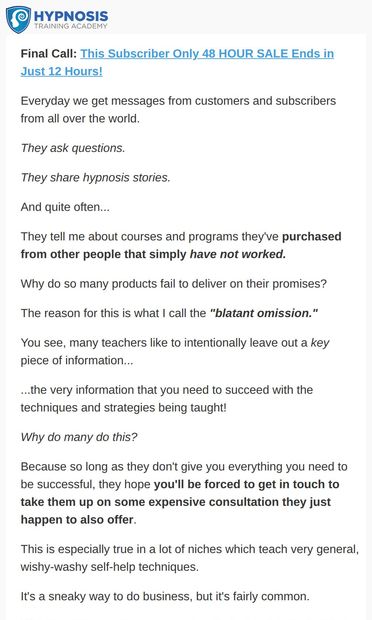The height and width of the screenshot is (620, 372).
Task: Click the 'Training Academy' tagline under logo
Action: [71, 26]
